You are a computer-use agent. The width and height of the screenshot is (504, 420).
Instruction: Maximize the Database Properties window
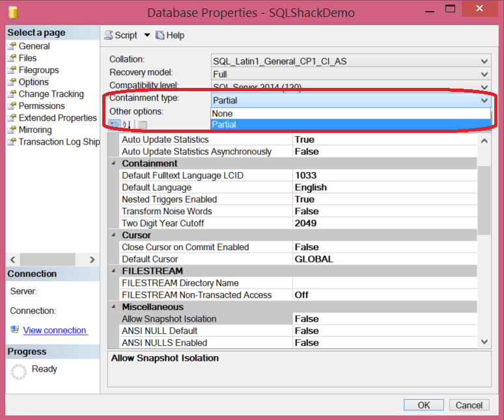click(x=450, y=8)
